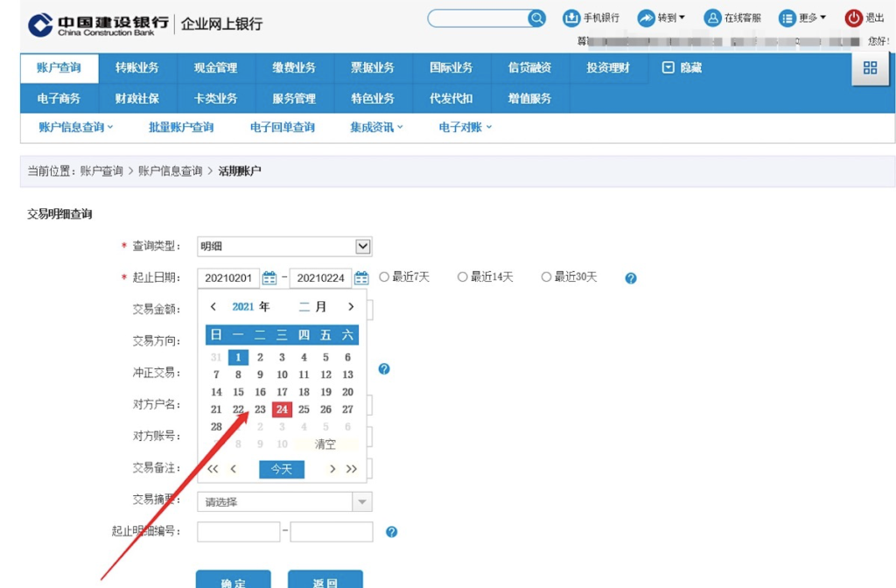The image size is (896, 588).
Task: Click 电子回单查询 link
Action: pyautogui.click(x=283, y=128)
